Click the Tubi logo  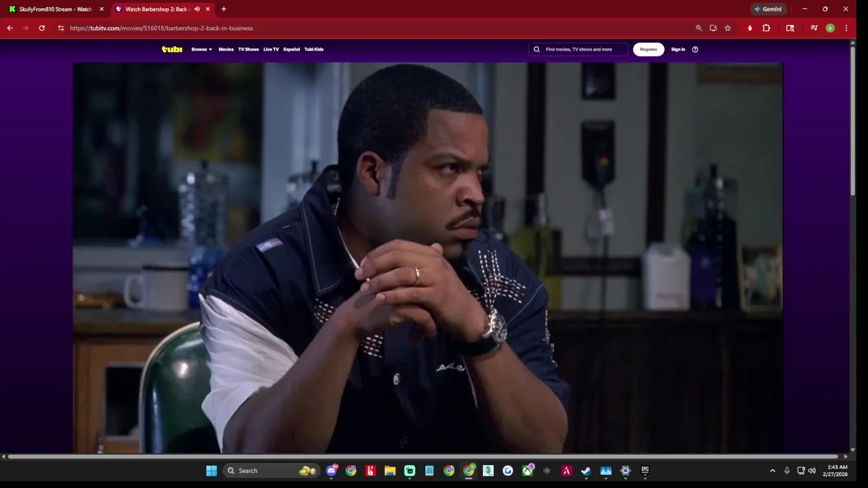coord(172,49)
